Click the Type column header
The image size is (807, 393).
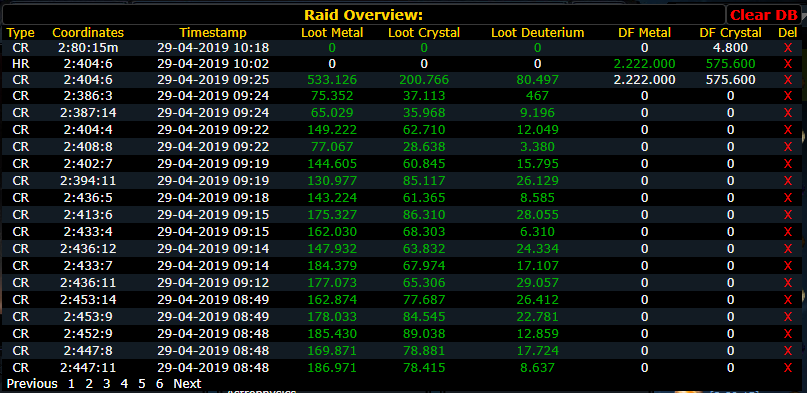point(21,33)
